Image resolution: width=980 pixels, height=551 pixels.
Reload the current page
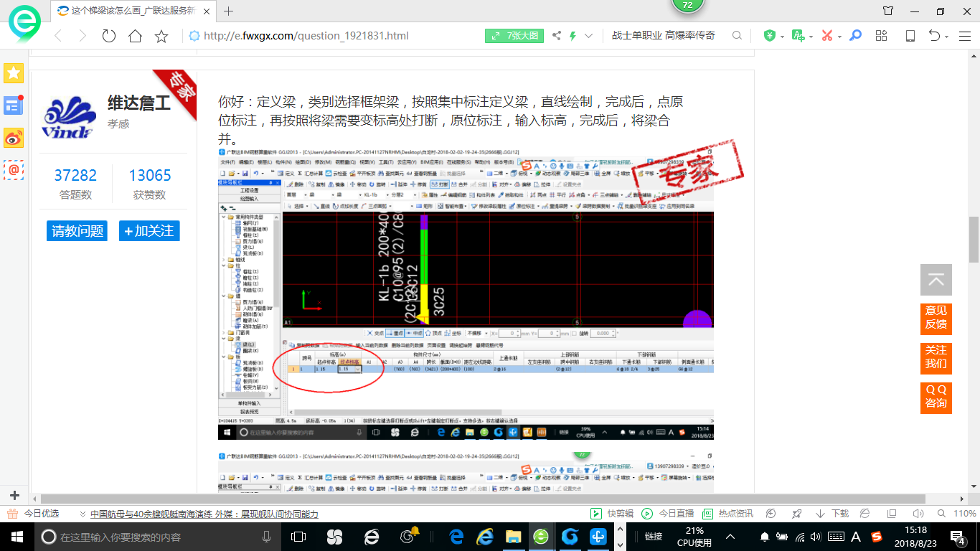click(x=109, y=36)
